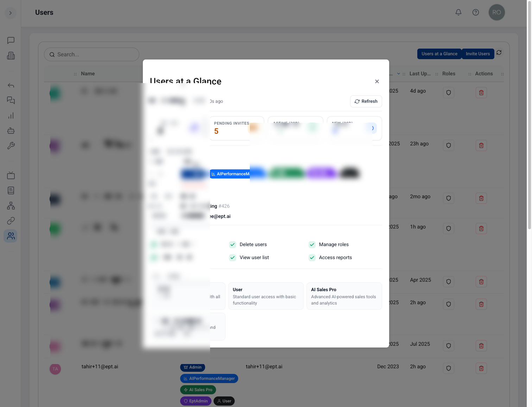The image size is (532, 407).
Task: Delete the user updated 23h ago
Action: click(x=481, y=145)
